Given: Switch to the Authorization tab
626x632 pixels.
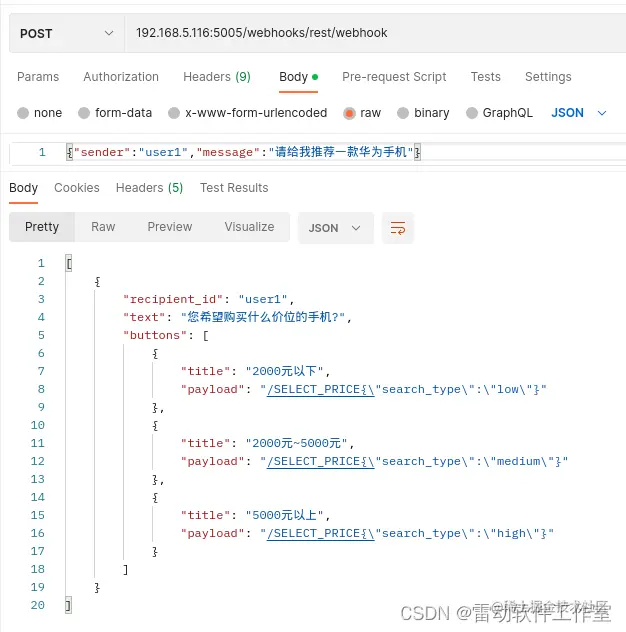Looking at the screenshot, I should [121, 77].
